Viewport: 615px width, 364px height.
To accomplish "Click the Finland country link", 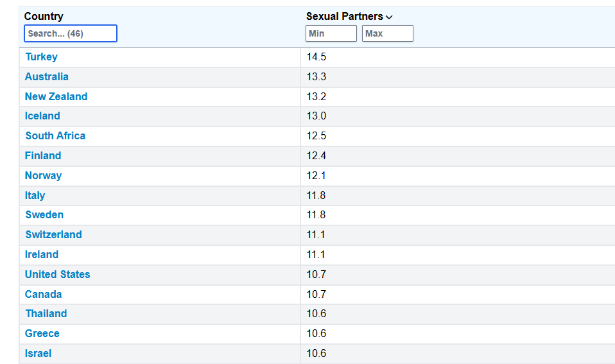I will 43,156.
